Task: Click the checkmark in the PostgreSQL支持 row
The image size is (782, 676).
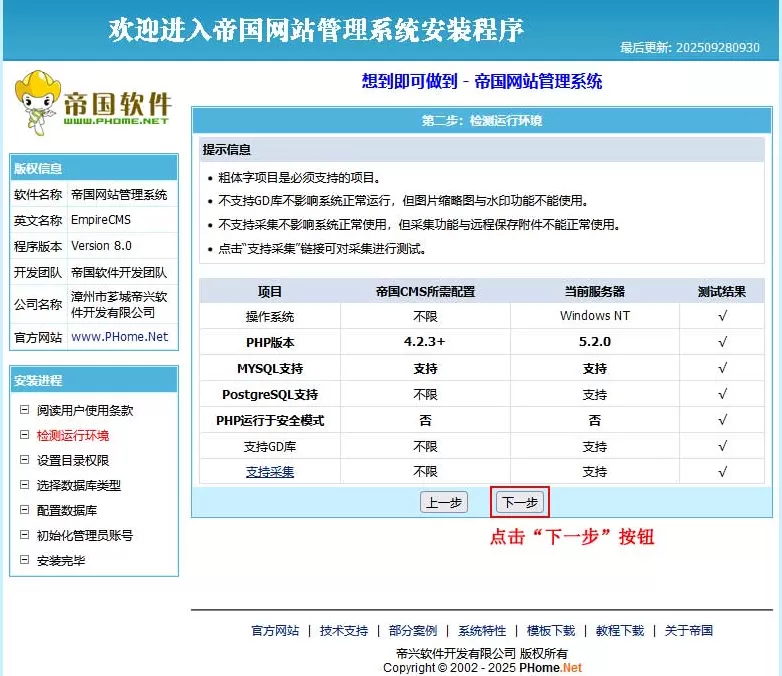Action: tap(722, 394)
